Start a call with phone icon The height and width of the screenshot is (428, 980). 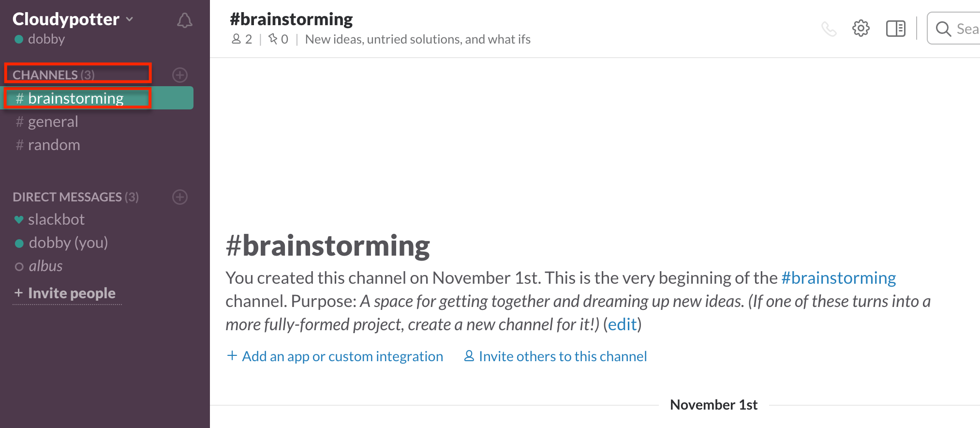coord(829,29)
